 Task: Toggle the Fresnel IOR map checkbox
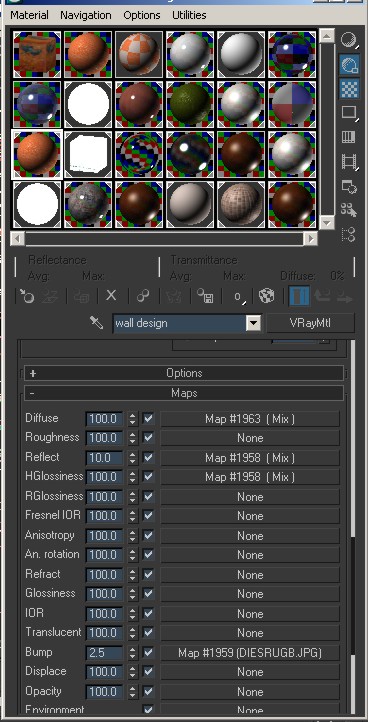point(148,516)
